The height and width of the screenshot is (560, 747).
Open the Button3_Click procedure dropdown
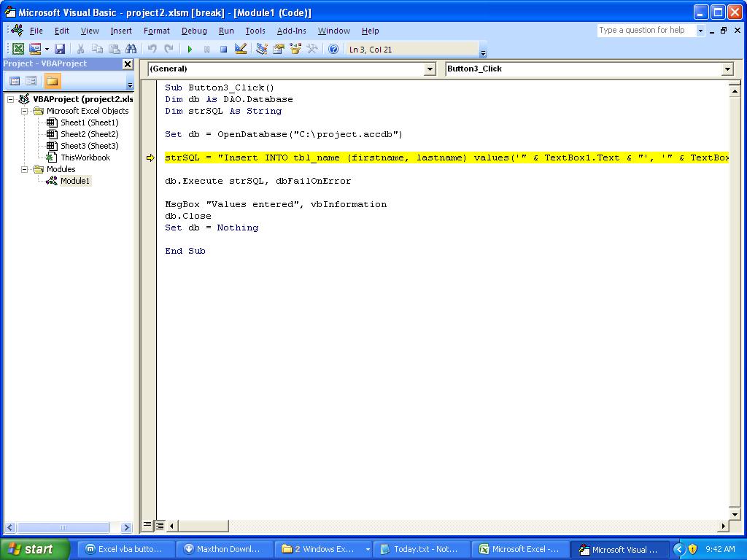(727, 69)
